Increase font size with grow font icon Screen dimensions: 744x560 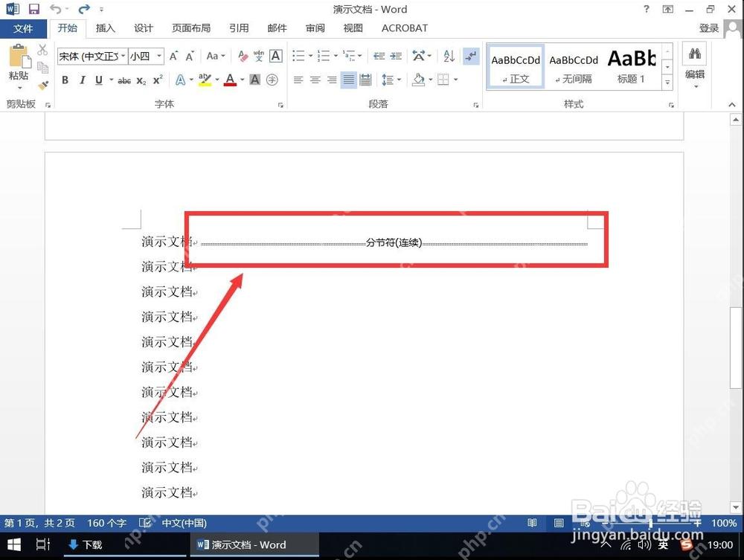[173, 56]
